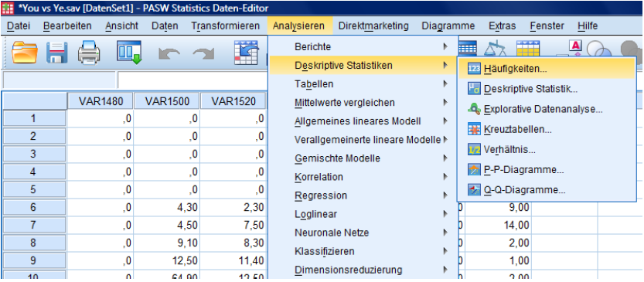Screen dimensions: 644x282
Task: Click the cell value 4,30 in VAR1500
Action: coord(166,207)
